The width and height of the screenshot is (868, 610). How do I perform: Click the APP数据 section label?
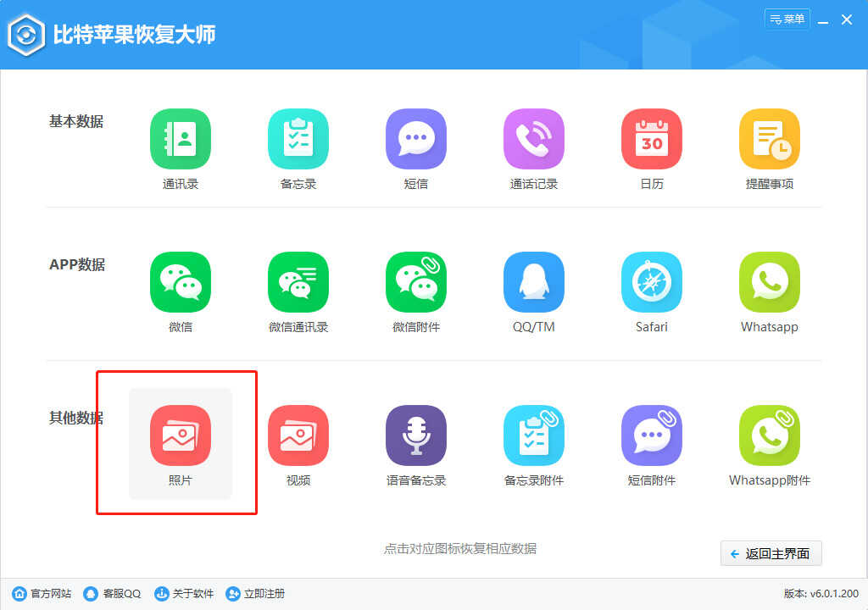click(77, 264)
